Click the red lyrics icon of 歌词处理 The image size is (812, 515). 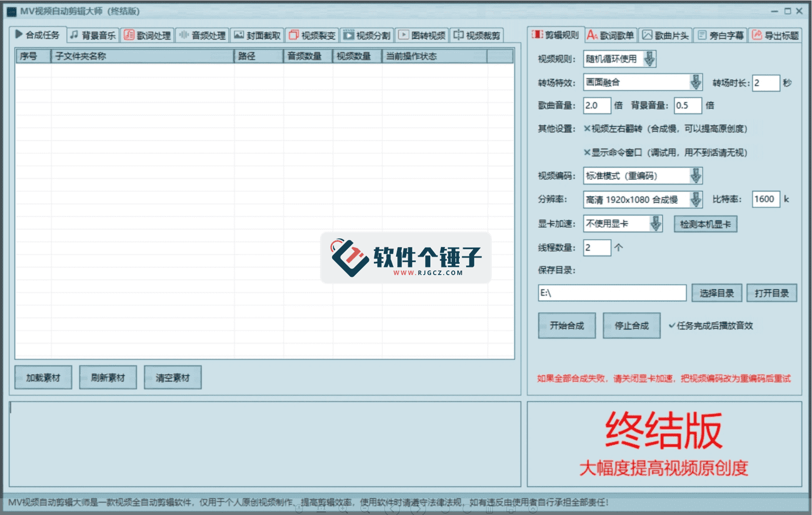point(129,35)
